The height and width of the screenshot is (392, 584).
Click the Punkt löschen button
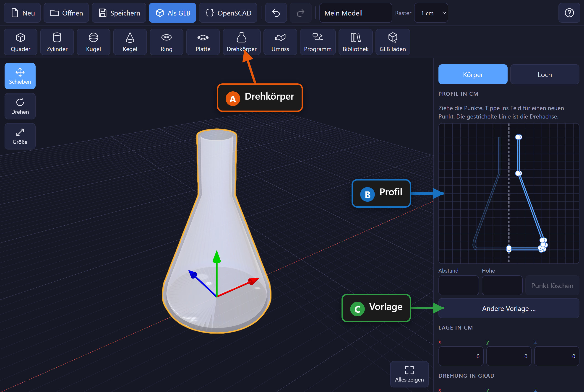pos(552,285)
